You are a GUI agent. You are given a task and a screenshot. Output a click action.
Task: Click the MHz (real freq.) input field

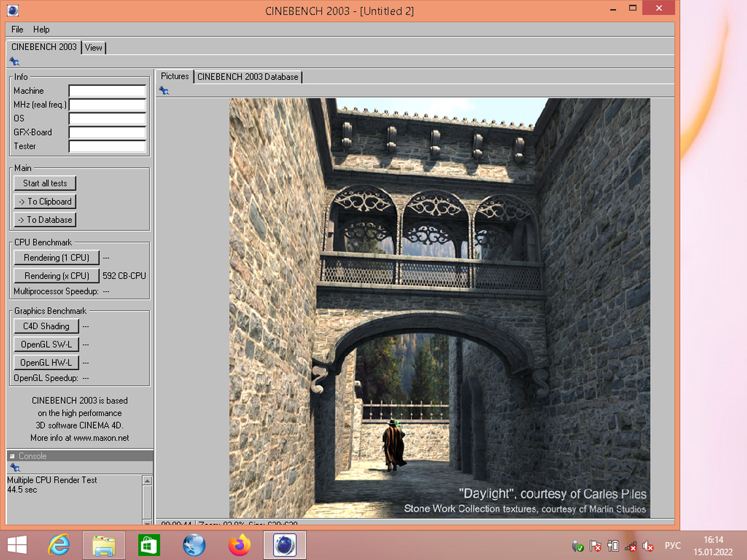pyautogui.click(x=107, y=105)
